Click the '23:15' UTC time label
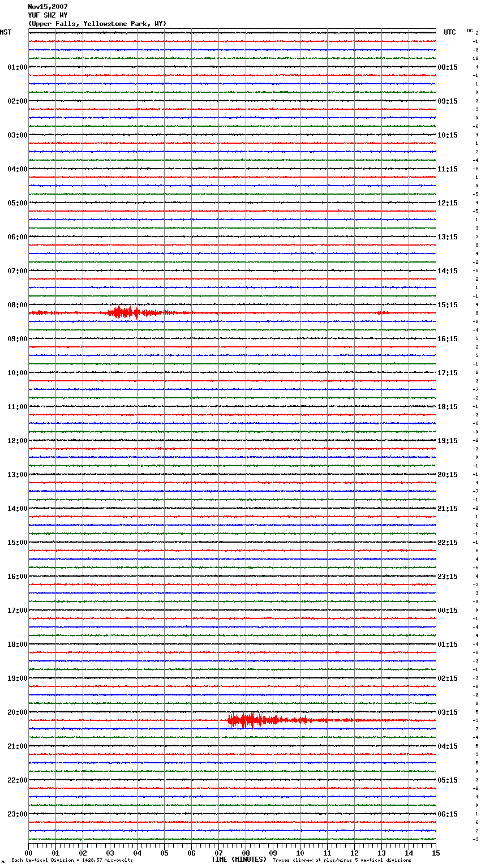Image resolution: width=481 pixels, height=868 pixels. [448, 577]
